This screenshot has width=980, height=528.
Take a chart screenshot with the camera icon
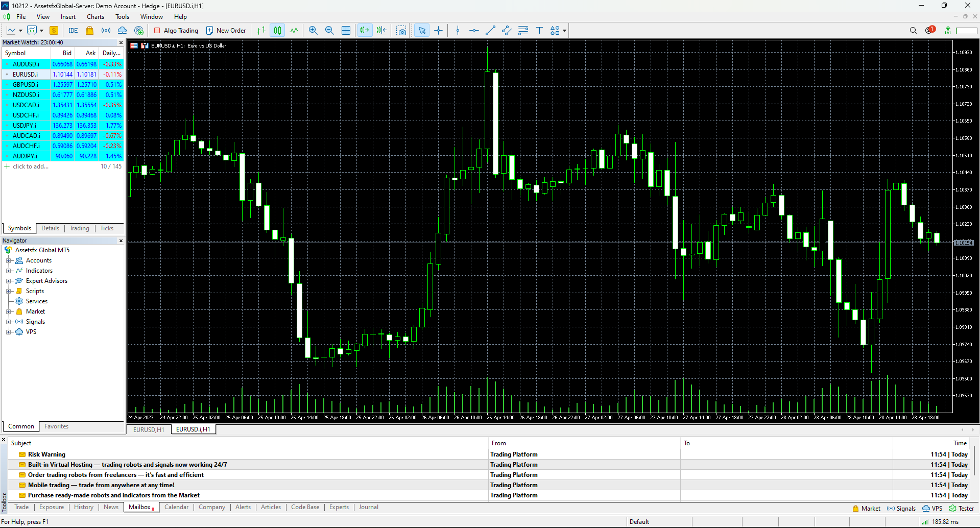[401, 31]
